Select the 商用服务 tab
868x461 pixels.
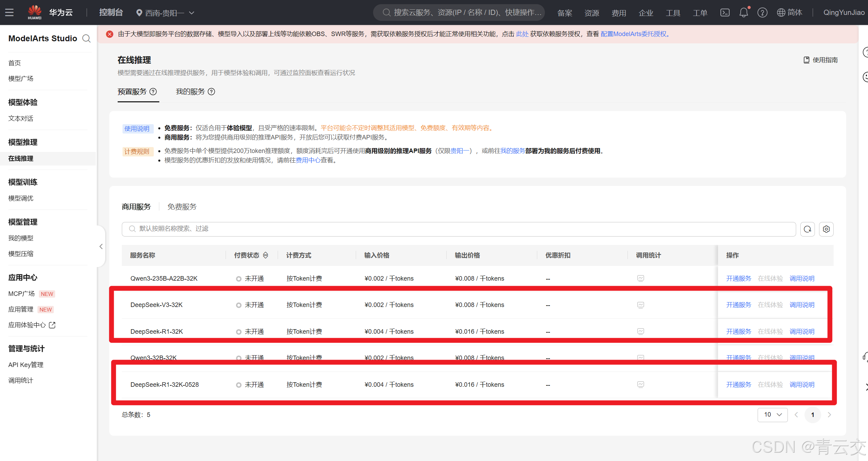136,207
